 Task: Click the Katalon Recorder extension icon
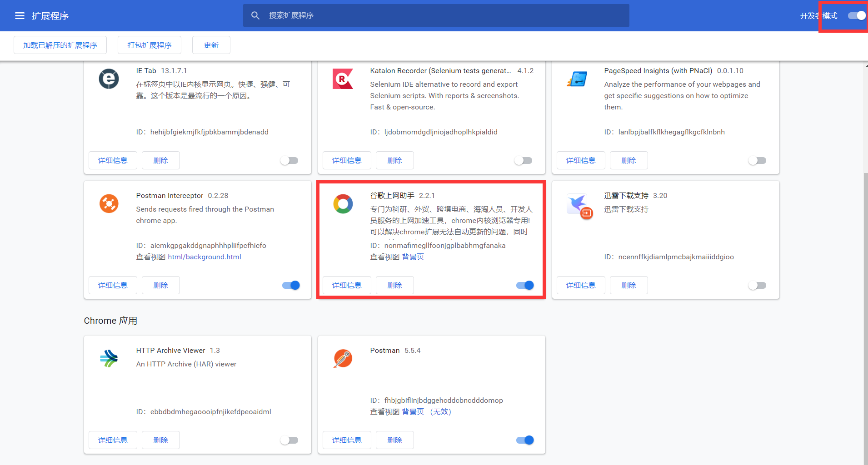tap(343, 79)
